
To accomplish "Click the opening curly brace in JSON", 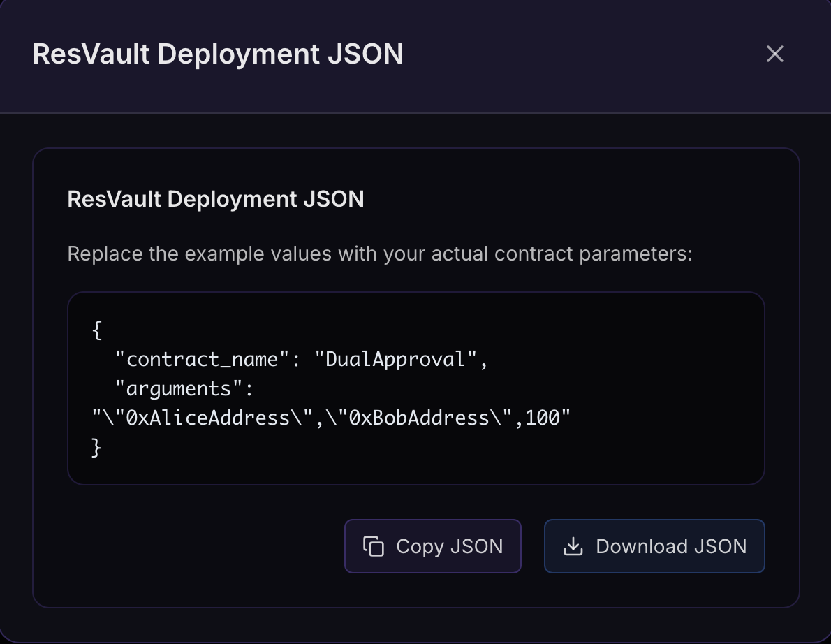I will [97, 330].
